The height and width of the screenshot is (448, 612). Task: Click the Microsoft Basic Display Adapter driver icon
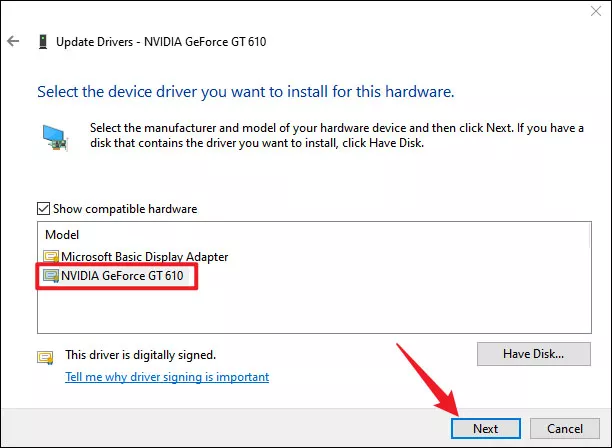point(51,256)
